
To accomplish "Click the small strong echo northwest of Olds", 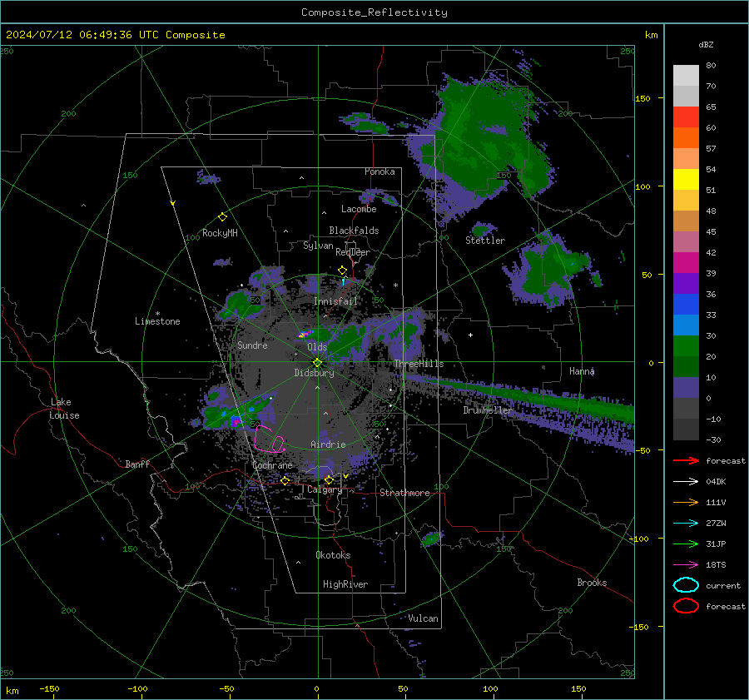I will coord(305,334).
